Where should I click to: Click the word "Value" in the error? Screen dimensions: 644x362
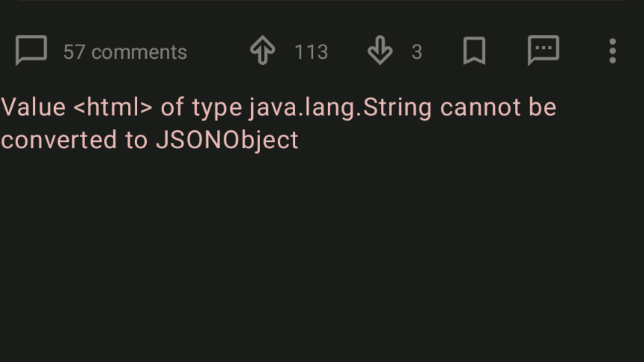pyautogui.click(x=34, y=107)
